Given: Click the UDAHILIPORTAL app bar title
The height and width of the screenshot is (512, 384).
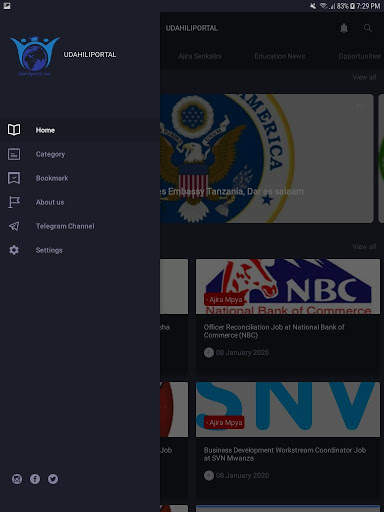Looking at the screenshot, I should (x=192, y=28).
